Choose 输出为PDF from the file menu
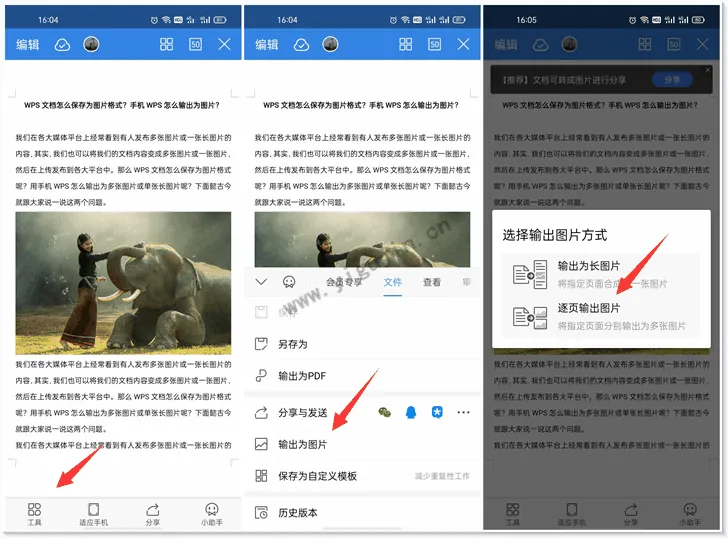Viewport: 728px width, 539px height. pos(363,376)
